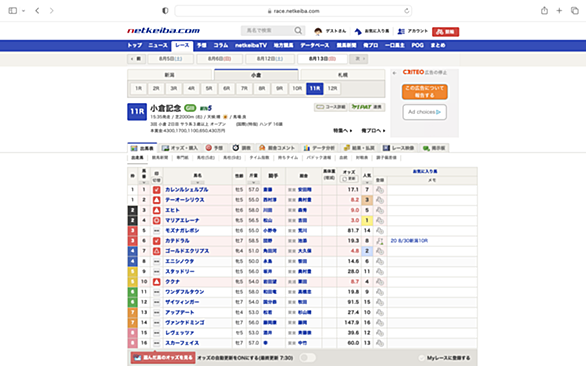Image resolution: width=586 pixels, height=366 pixels.
Task: Set the empty mark box for スカーフェイス
Action: coord(157,343)
